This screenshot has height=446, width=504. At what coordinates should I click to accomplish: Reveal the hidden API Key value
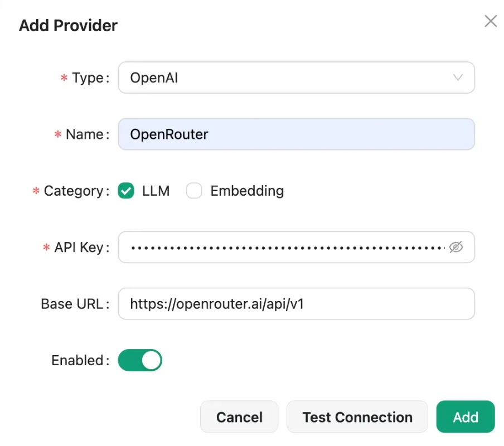(456, 247)
